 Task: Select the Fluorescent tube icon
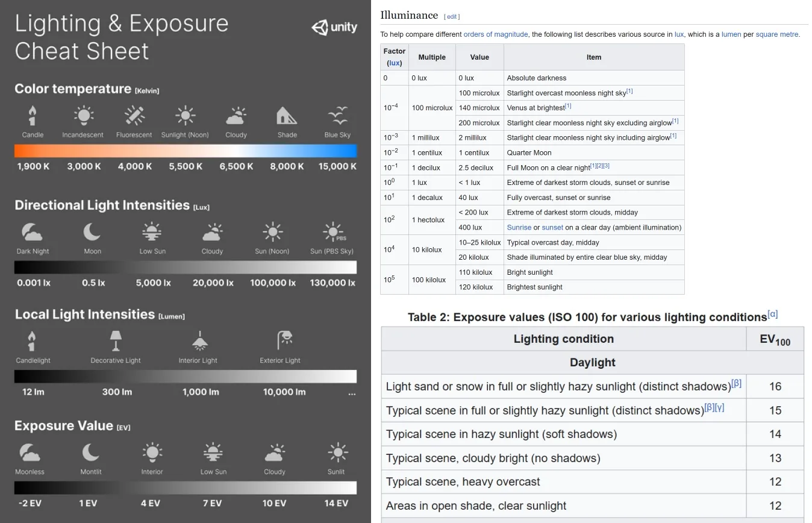click(x=134, y=115)
